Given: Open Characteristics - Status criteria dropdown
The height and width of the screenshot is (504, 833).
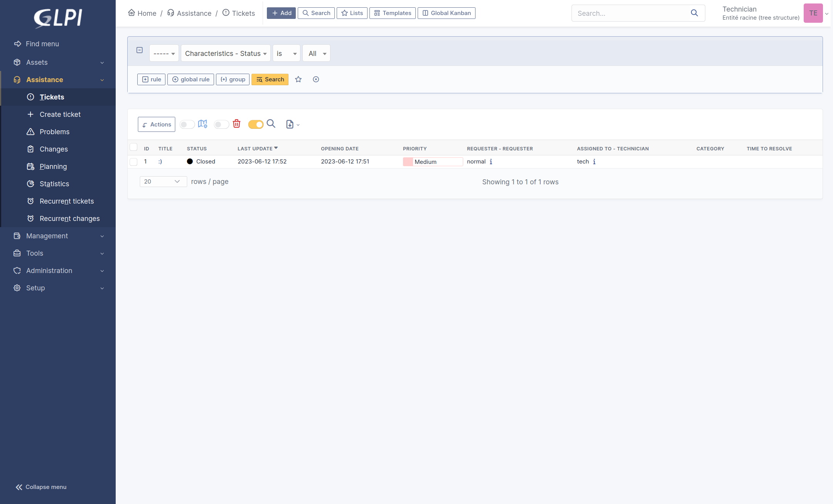Looking at the screenshot, I should 226,54.
